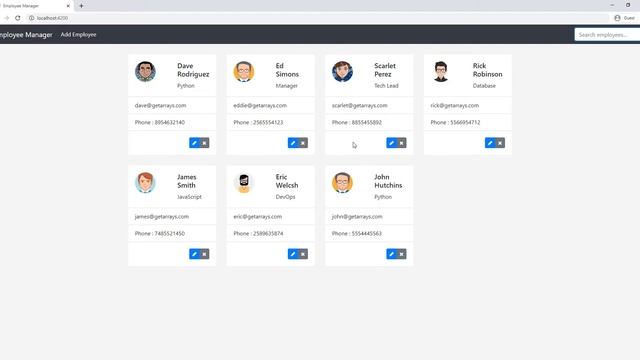Click the Ed Simons name heading
The image size is (640, 360).
pos(287,70)
